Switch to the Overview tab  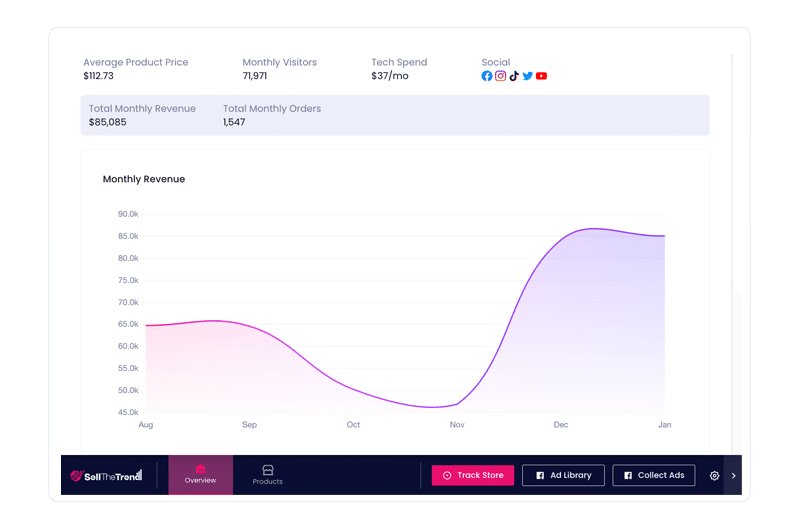pyautogui.click(x=200, y=475)
